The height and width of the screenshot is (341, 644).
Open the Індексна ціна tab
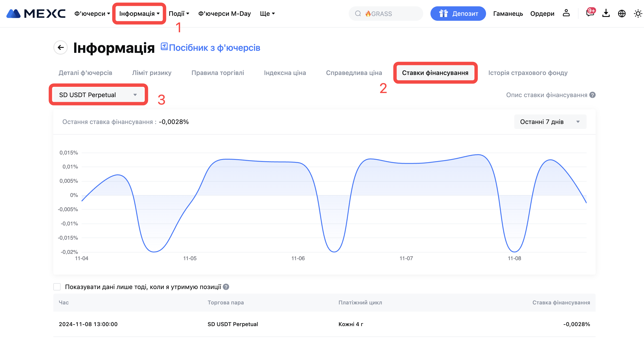[x=285, y=73]
